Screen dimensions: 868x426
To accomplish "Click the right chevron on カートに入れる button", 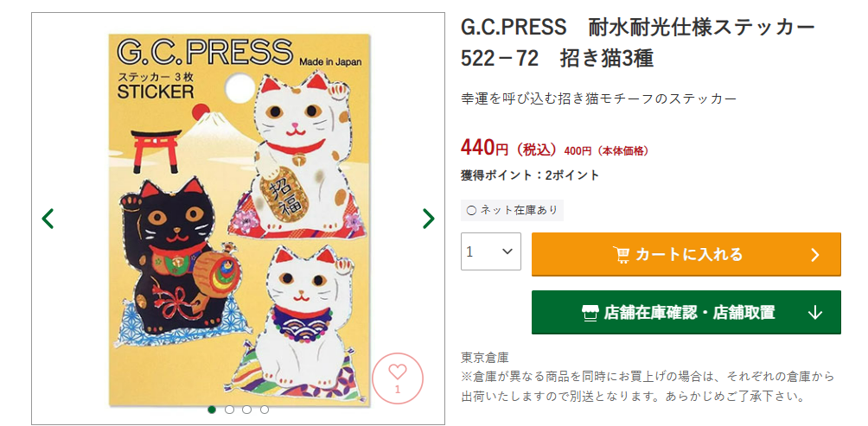I will pyautogui.click(x=815, y=255).
